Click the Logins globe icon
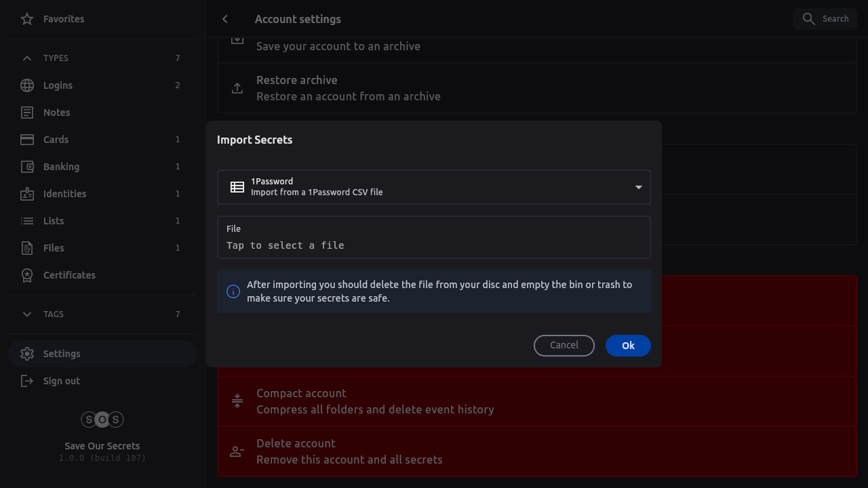Viewport: 868px width, 488px height. click(27, 85)
